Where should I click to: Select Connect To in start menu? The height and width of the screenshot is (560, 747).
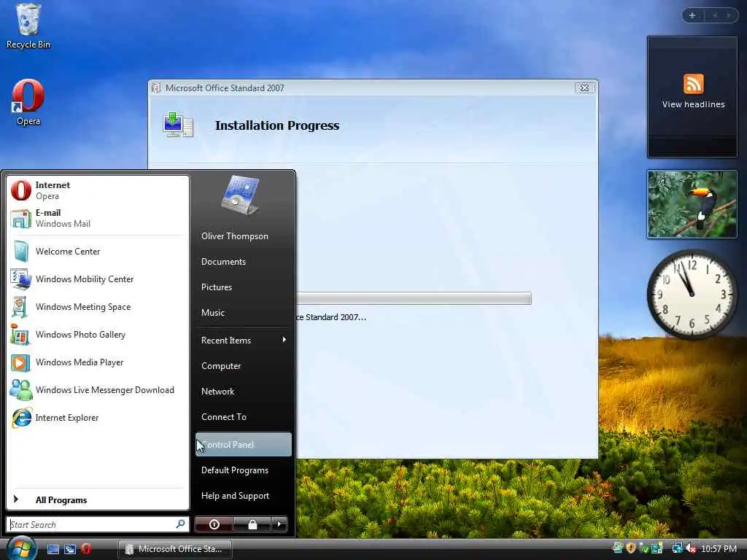(x=243, y=416)
